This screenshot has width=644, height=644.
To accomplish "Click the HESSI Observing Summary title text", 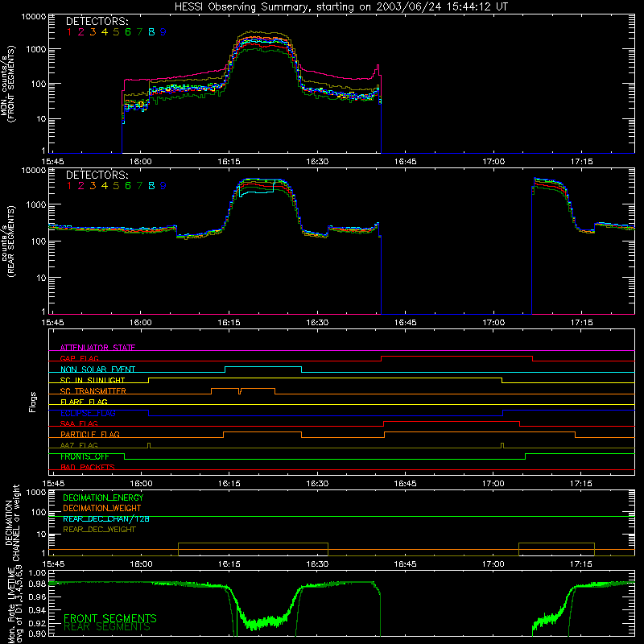I will (341, 7).
